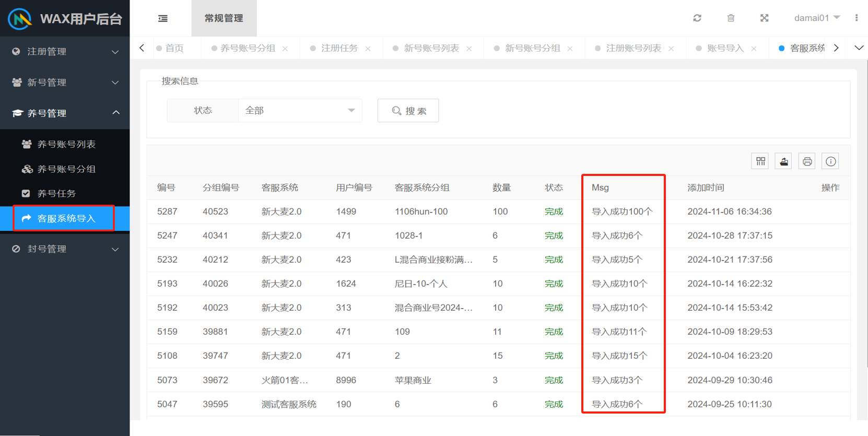This screenshot has width=868, height=436.
Task: Click the table export icon
Action: pos(784,161)
